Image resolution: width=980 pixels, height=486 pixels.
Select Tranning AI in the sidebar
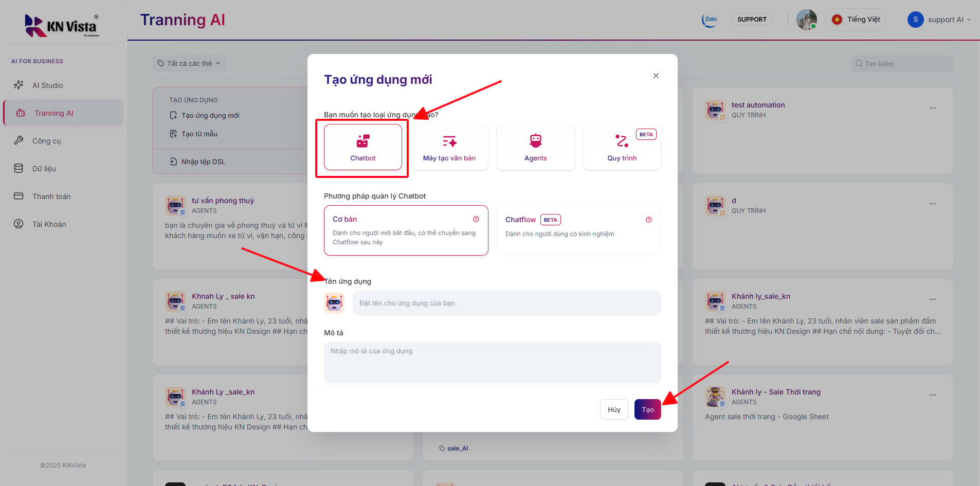[x=53, y=113]
